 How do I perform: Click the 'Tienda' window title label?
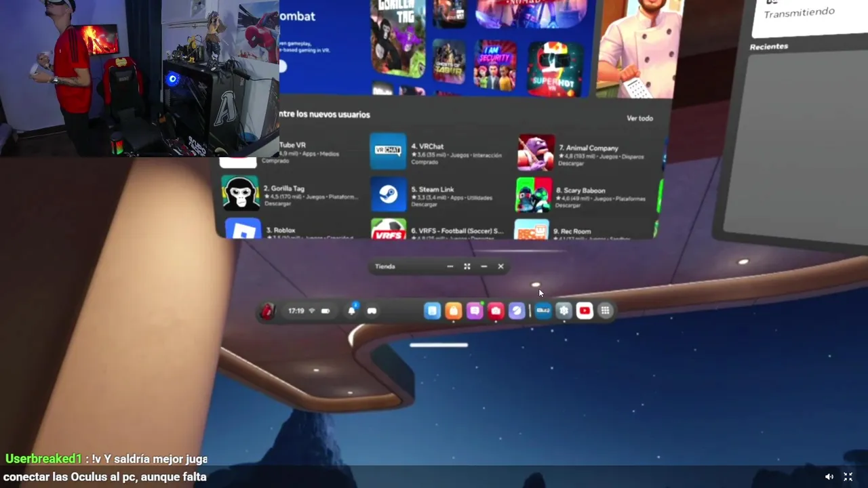pos(384,266)
